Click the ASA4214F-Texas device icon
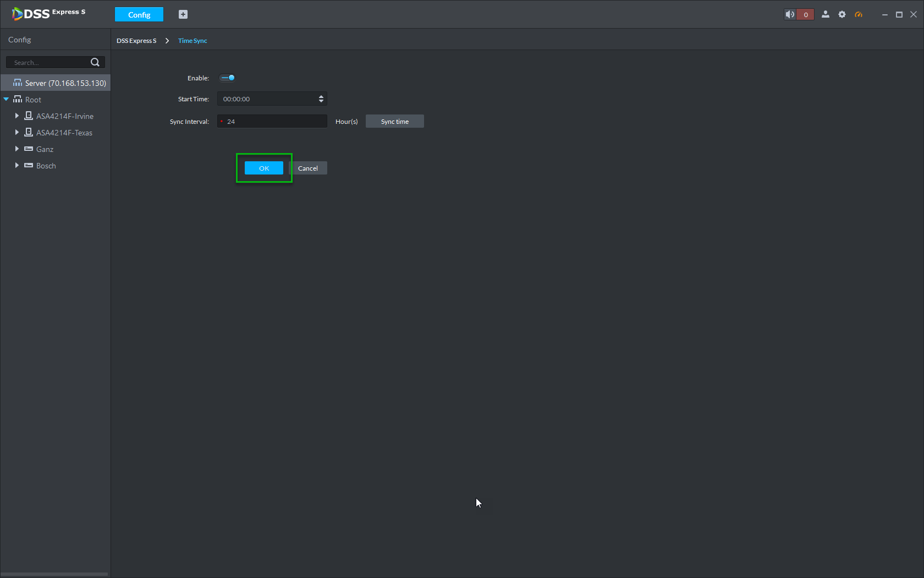Viewport: 924px width, 578px height. [29, 132]
